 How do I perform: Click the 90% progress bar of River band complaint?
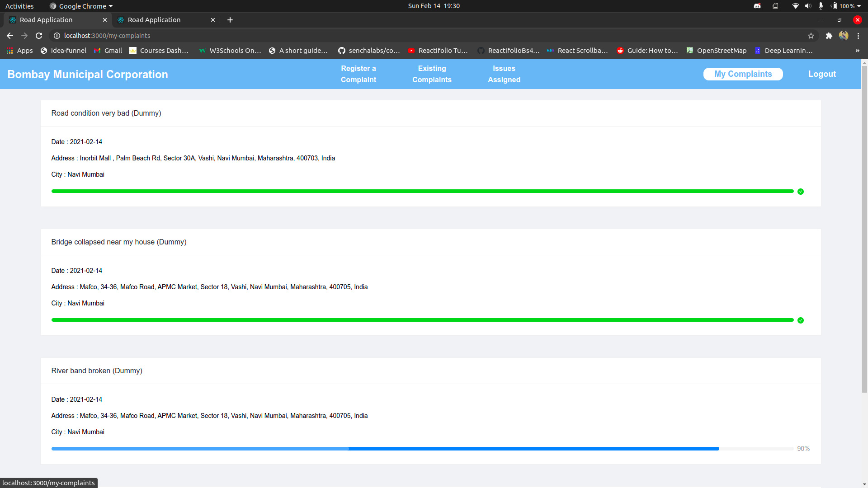(422, 449)
